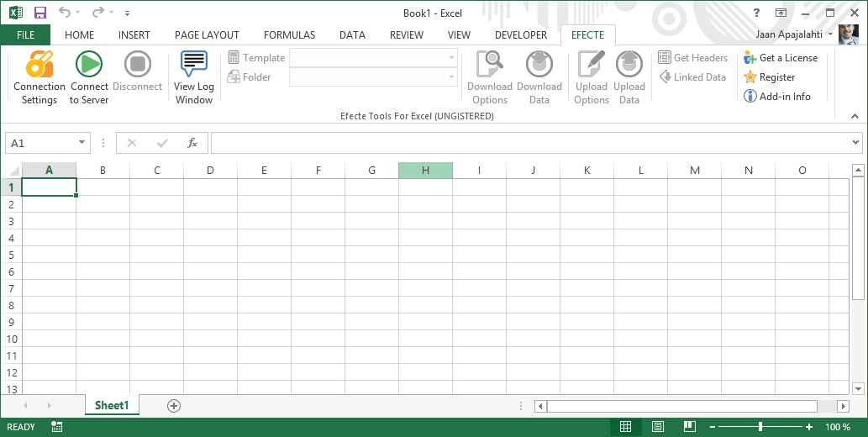Click the Undo arrow

(65, 12)
